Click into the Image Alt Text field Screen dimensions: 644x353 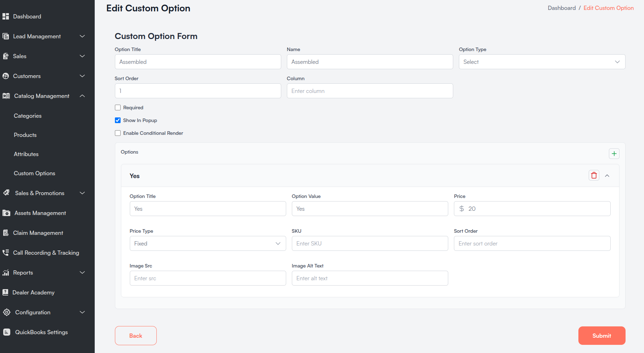[x=370, y=278]
